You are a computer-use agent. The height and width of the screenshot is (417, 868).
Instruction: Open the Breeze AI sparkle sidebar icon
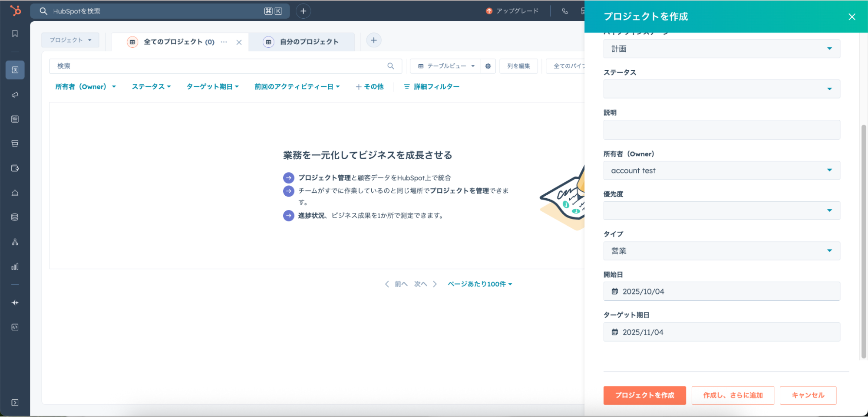click(15, 303)
